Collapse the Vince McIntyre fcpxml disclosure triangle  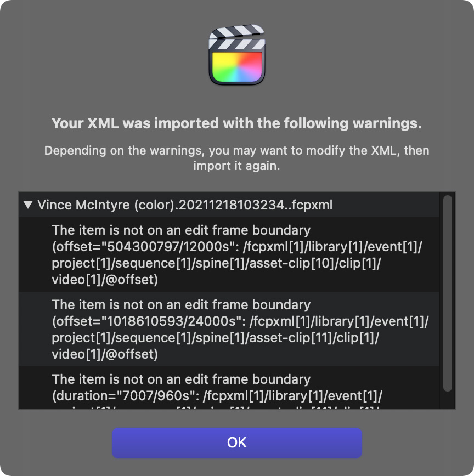coord(28,205)
